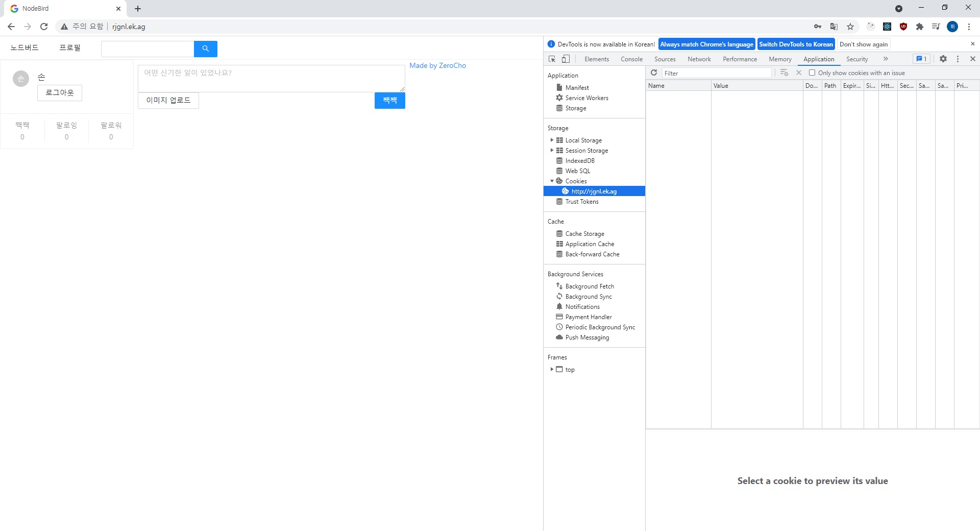Expand Local Storage tree node
Image resolution: width=980 pixels, height=531 pixels.
click(552, 140)
